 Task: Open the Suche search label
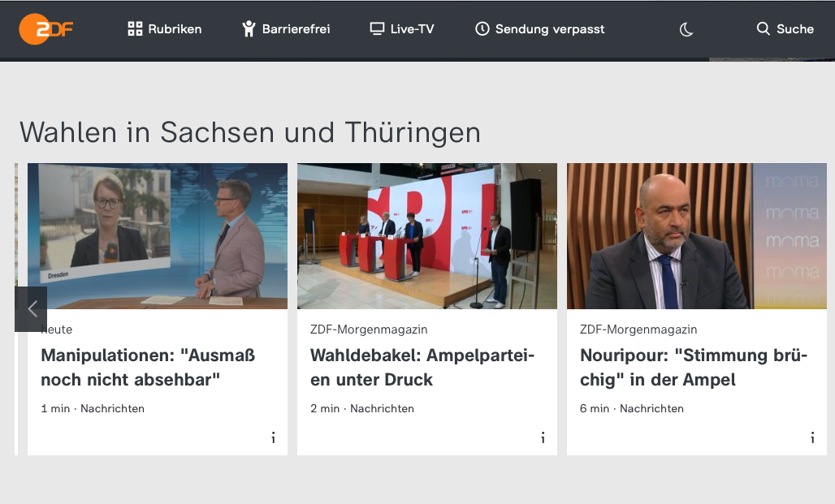pos(795,28)
